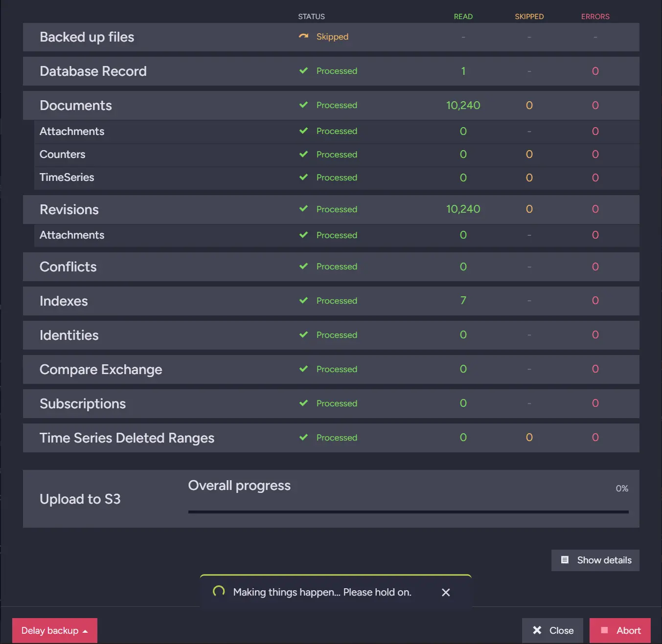
Task: Click the Processed checkmark in the Indexes row
Action: coord(303,301)
